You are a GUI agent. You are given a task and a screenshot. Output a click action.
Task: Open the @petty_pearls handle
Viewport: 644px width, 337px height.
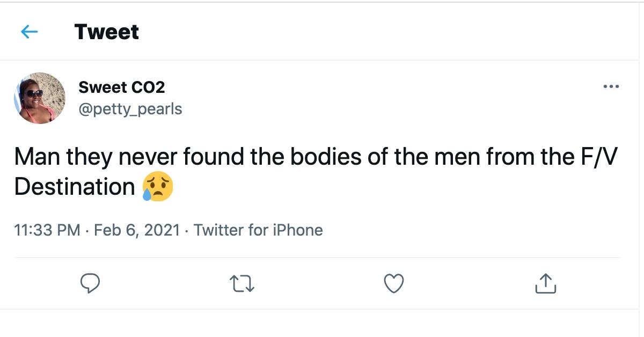point(130,109)
